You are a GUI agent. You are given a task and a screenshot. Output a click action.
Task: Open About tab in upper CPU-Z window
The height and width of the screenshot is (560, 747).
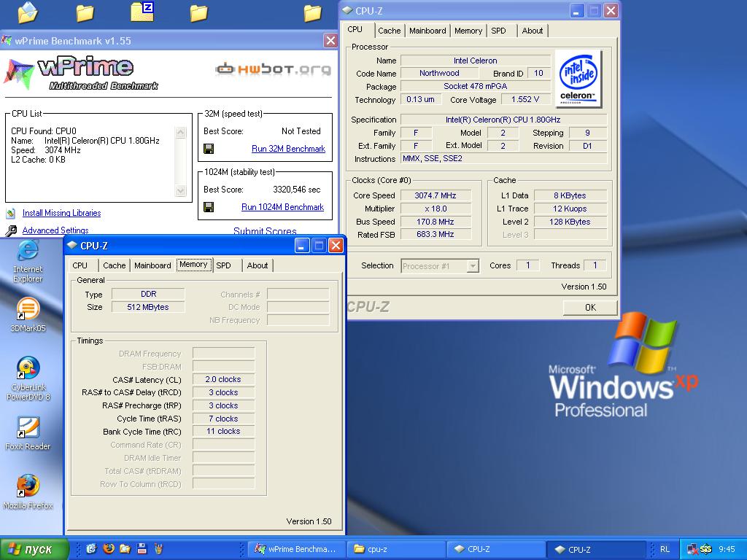pos(532,31)
